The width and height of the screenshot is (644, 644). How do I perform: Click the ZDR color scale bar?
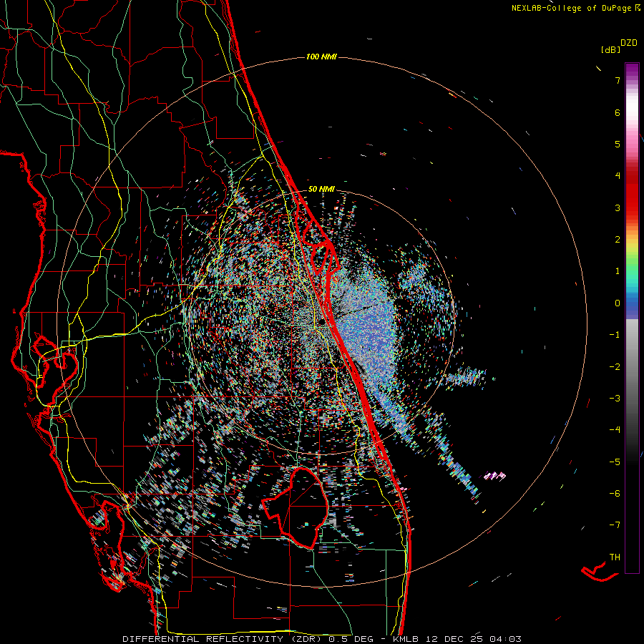pyautogui.click(x=632, y=318)
